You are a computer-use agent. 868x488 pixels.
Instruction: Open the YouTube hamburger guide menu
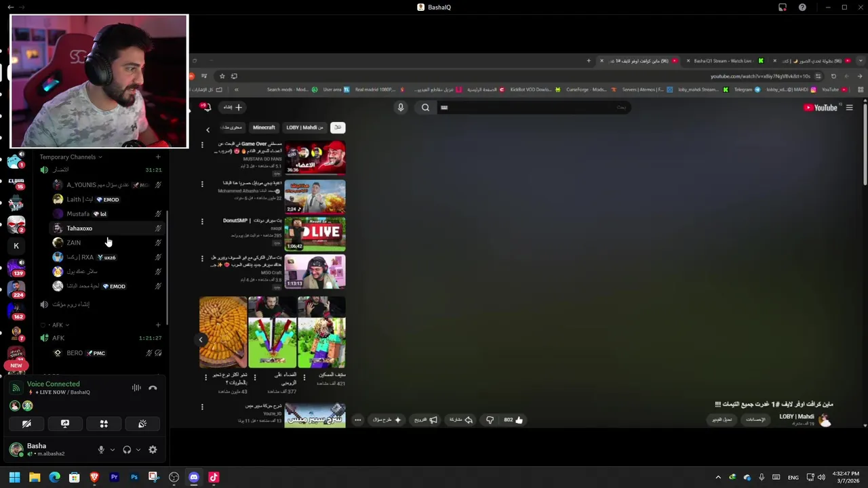pyautogui.click(x=849, y=108)
